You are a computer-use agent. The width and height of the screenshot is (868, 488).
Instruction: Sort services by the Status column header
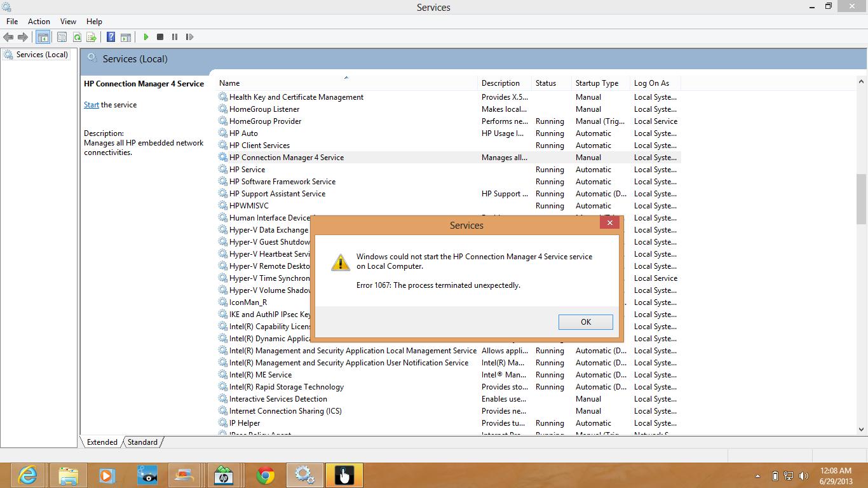pos(546,83)
